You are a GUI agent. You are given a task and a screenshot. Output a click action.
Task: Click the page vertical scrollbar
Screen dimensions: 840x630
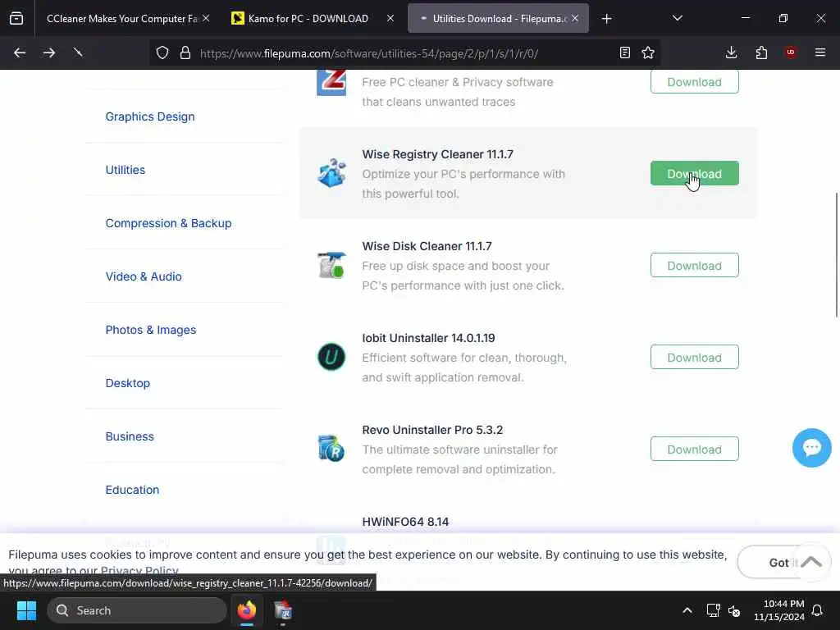coord(836,255)
